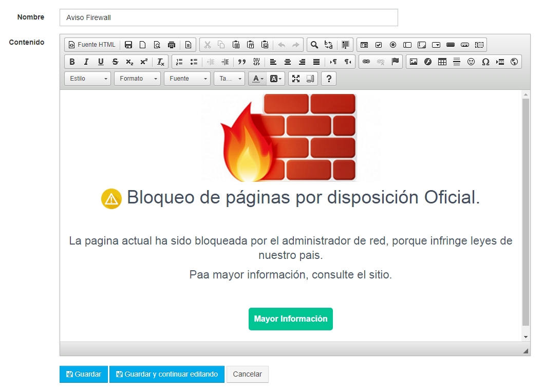
Task: Toggle the bulleted list formatting
Action: pos(193,62)
